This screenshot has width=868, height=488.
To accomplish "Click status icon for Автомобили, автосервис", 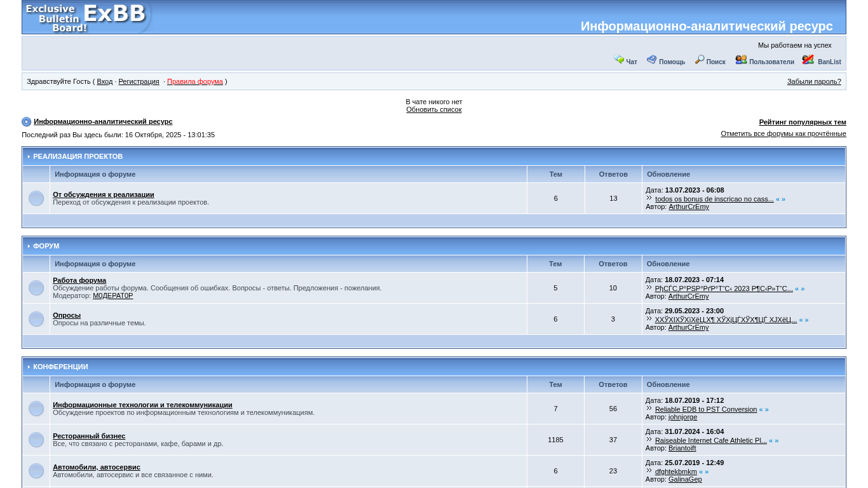I will point(36,471).
